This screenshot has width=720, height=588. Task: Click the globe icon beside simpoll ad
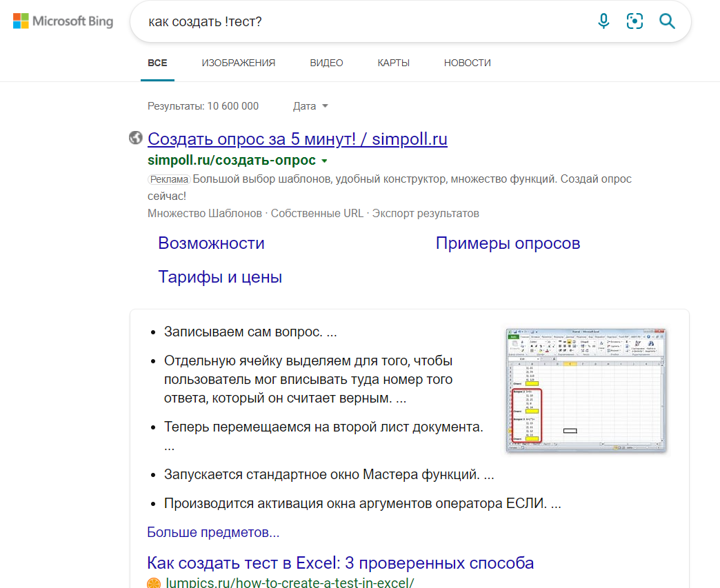[x=135, y=138]
